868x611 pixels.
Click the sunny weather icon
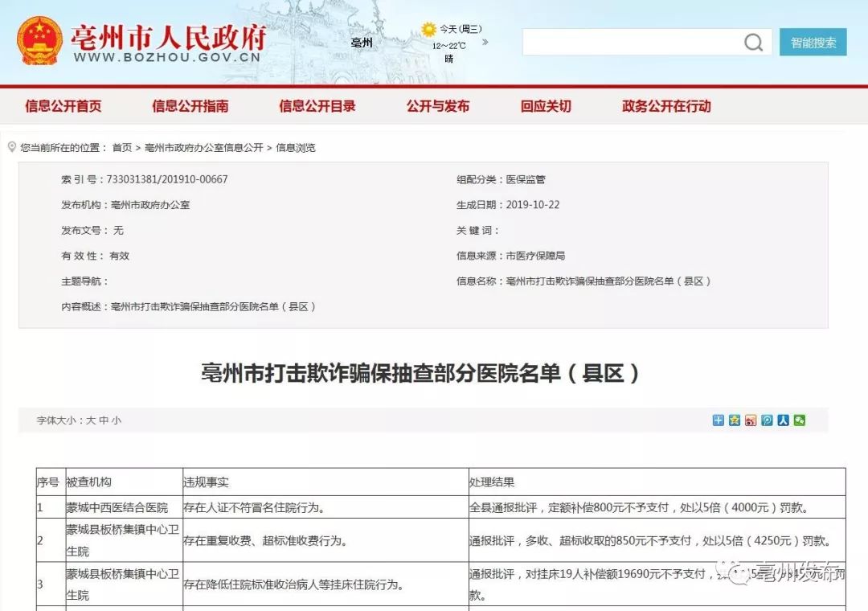coord(428,30)
